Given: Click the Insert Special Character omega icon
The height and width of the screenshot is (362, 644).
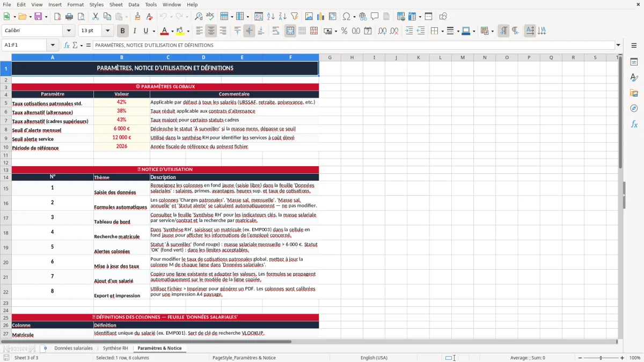Looking at the screenshot, I should point(346,17).
